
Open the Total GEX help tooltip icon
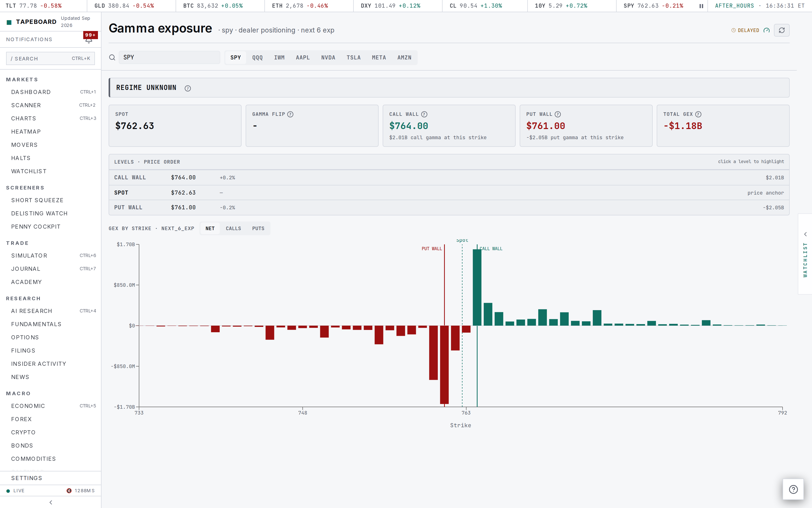click(x=698, y=114)
